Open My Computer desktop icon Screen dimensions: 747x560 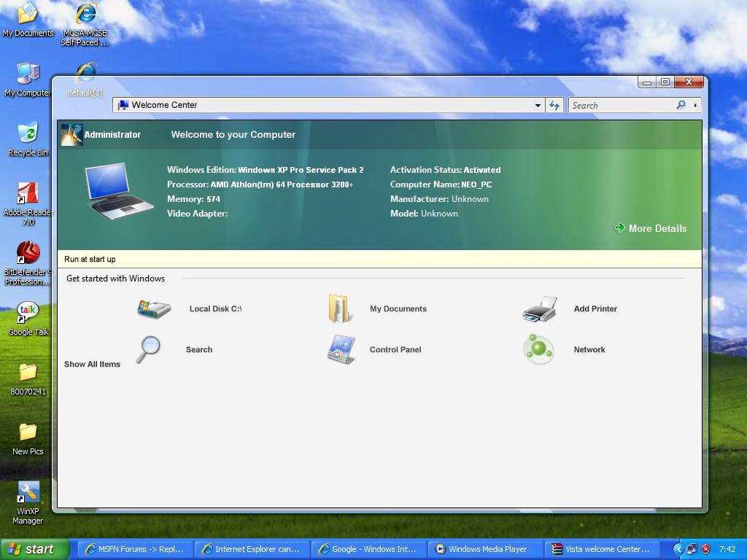pos(28,80)
